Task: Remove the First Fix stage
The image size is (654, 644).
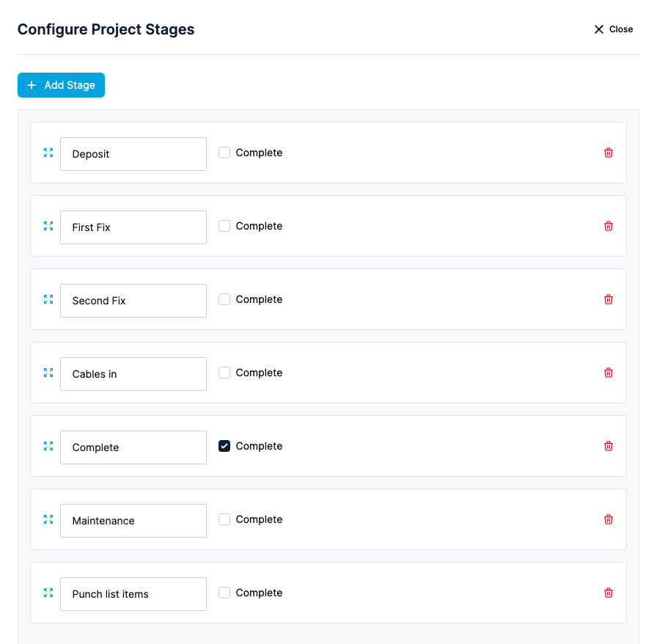Action: coord(608,226)
